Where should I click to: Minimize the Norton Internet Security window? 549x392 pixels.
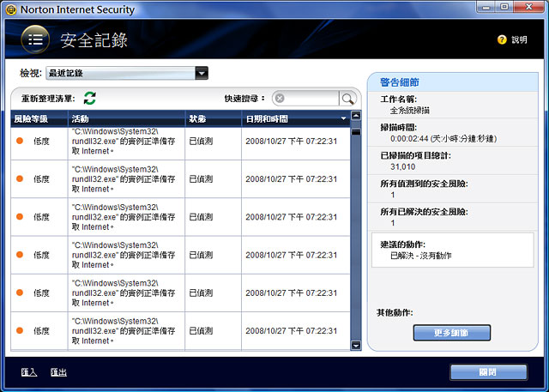pos(486,7)
